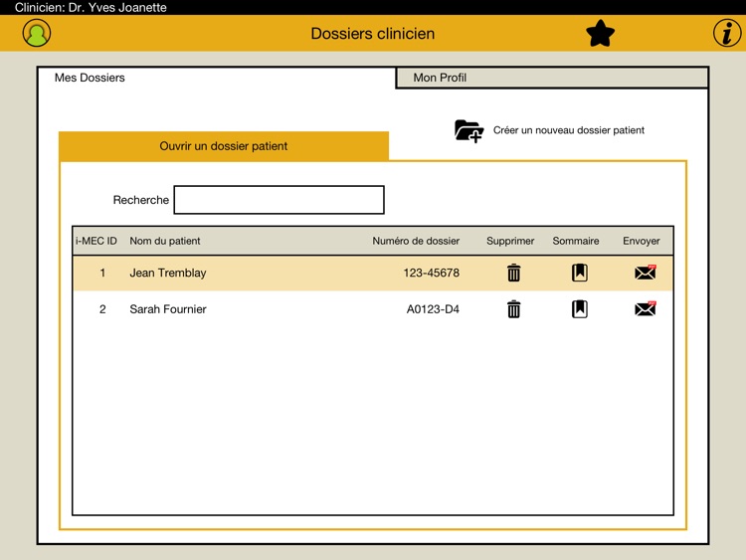Click file number A0123-D4

tap(433, 309)
